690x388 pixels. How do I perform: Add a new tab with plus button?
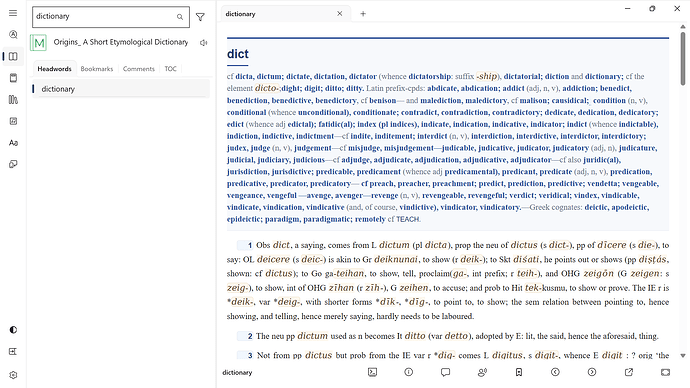click(363, 14)
